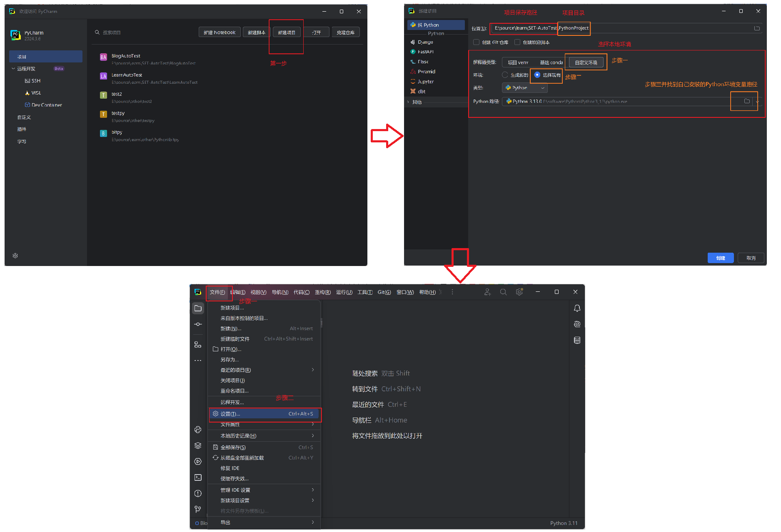The height and width of the screenshot is (532, 781).
Task: Collapse the 远程开发 section in welcome sidebar
Action: pyautogui.click(x=13, y=69)
